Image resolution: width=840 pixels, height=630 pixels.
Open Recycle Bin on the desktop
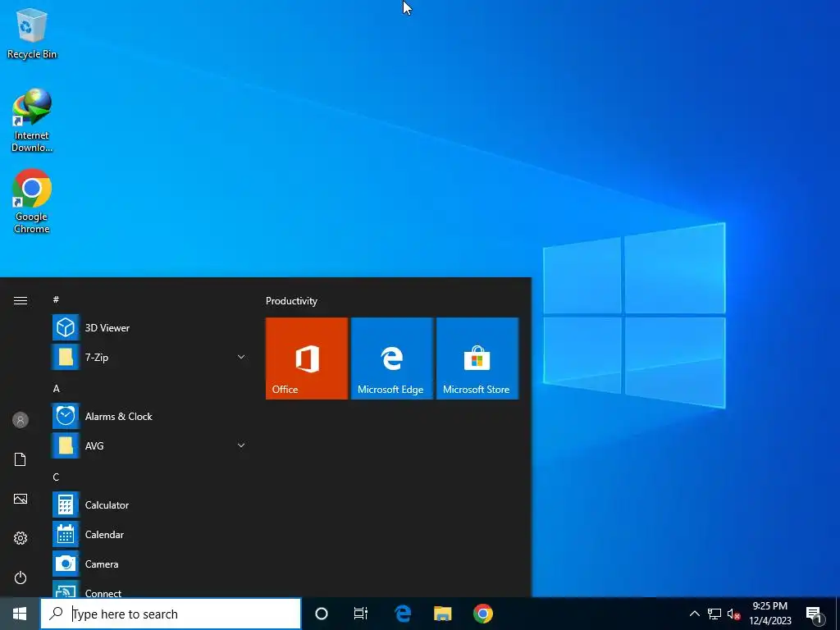32,34
